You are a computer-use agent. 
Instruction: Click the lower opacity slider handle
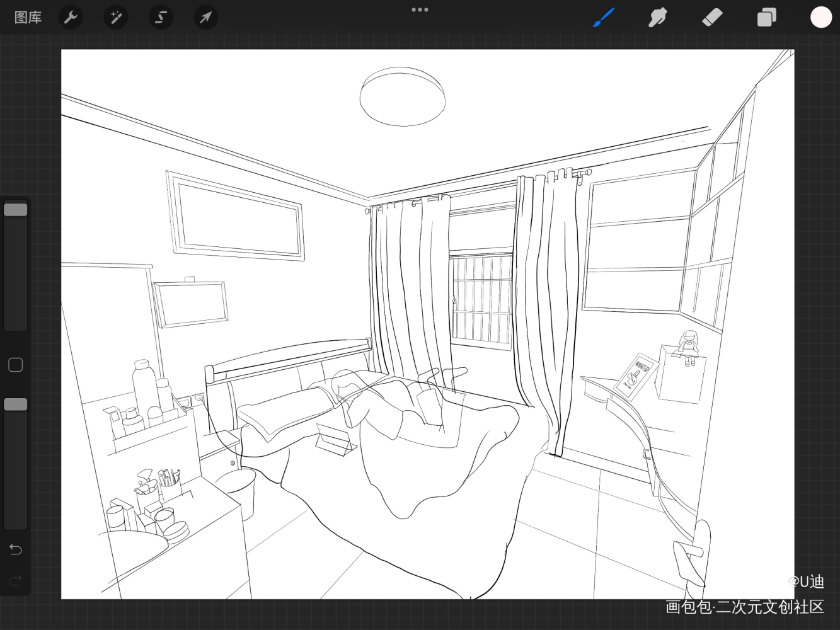point(16,404)
